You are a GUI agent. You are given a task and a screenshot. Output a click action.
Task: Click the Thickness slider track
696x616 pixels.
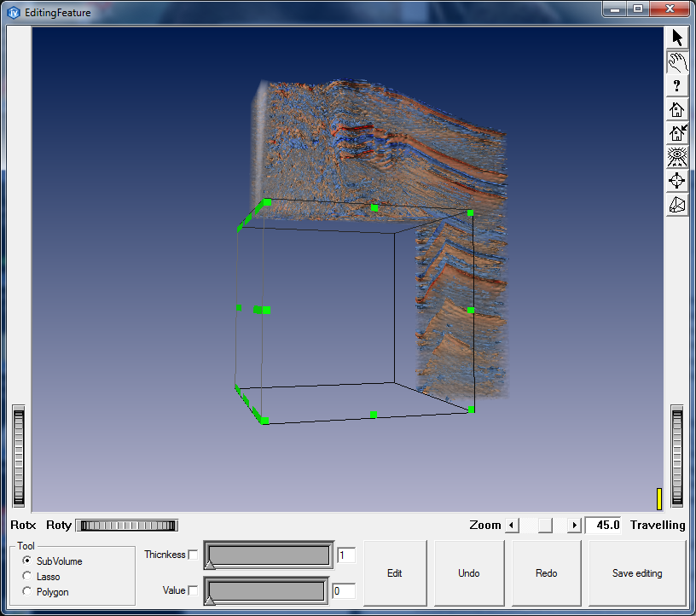[269, 555]
